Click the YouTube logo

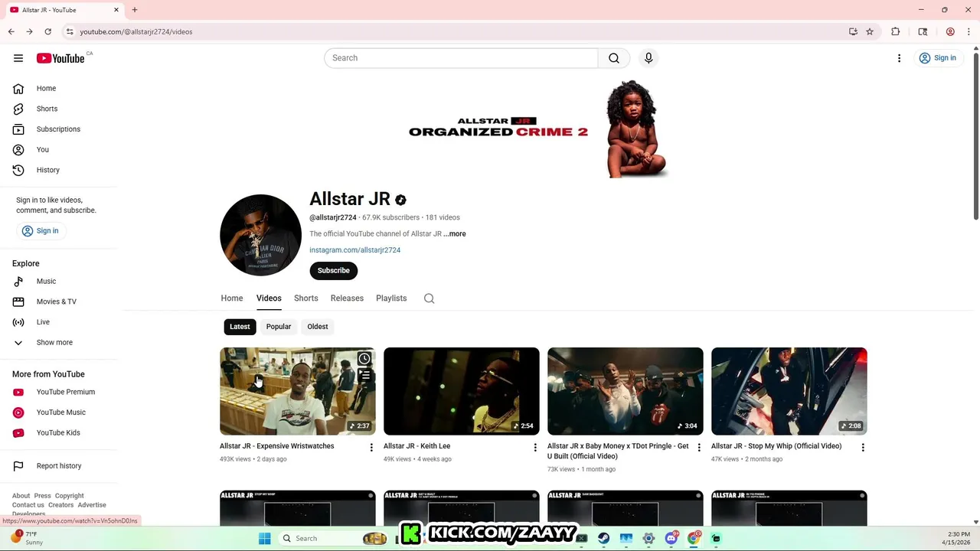click(x=60, y=58)
